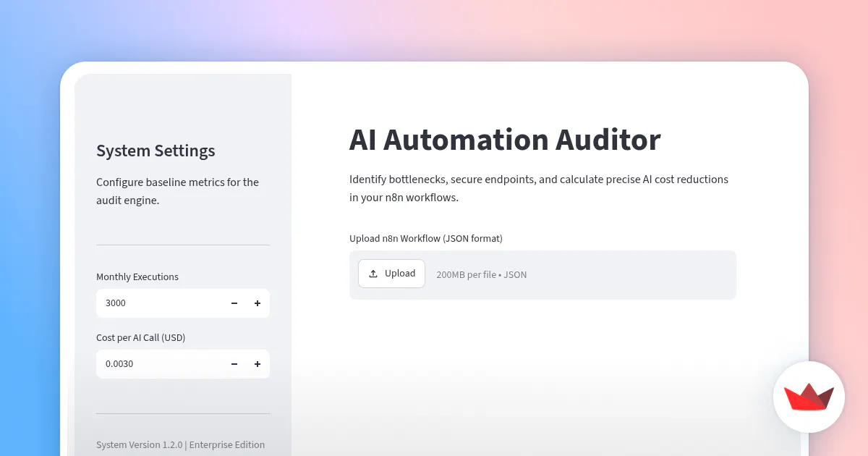
Task: Click the Upload button for workflow JSON
Action: coord(391,274)
